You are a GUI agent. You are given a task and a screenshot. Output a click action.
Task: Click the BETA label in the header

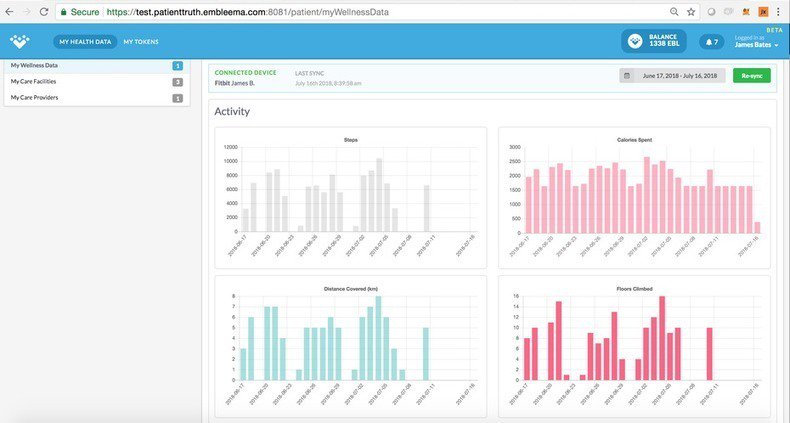774,30
